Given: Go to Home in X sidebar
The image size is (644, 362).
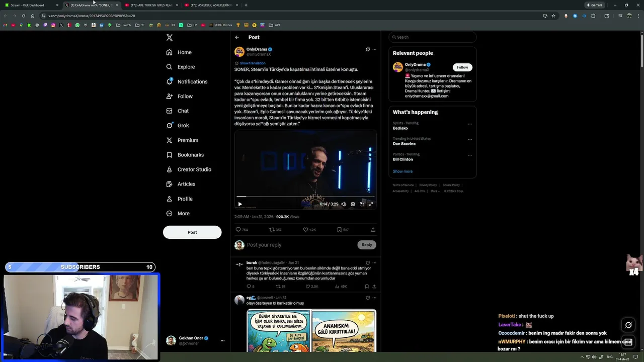Looking at the screenshot, I should point(179,52).
